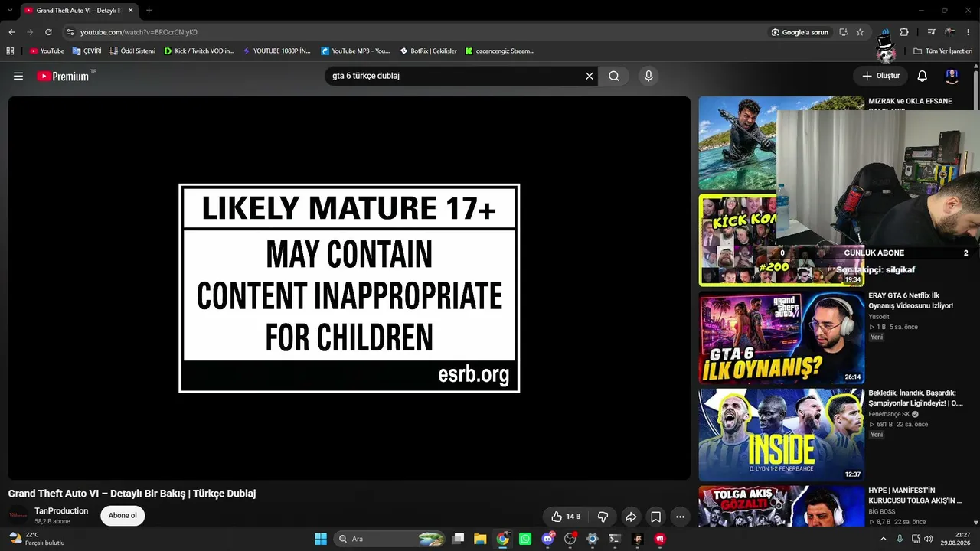Open the ÇEVİRİ bookmark
The image size is (980, 551).
pyautogui.click(x=87, y=51)
